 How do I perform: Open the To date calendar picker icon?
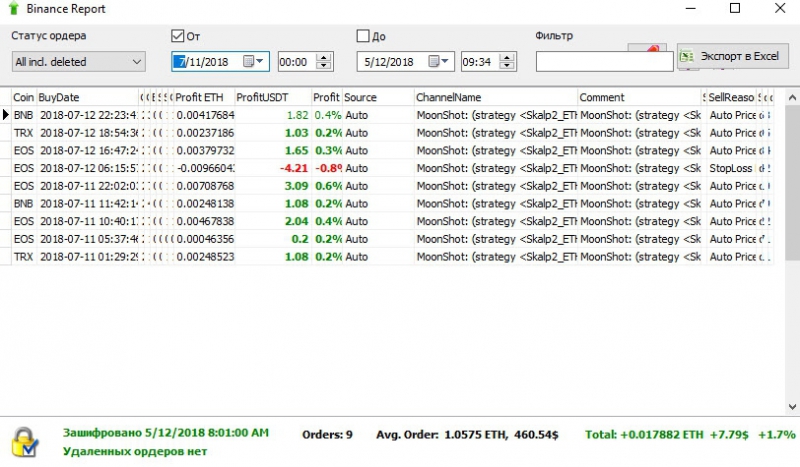point(433,62)
